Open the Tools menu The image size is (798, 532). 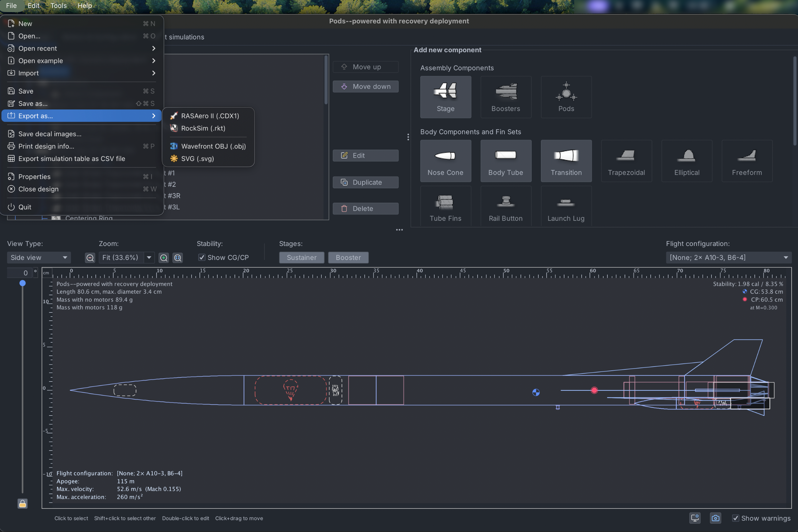58,5
